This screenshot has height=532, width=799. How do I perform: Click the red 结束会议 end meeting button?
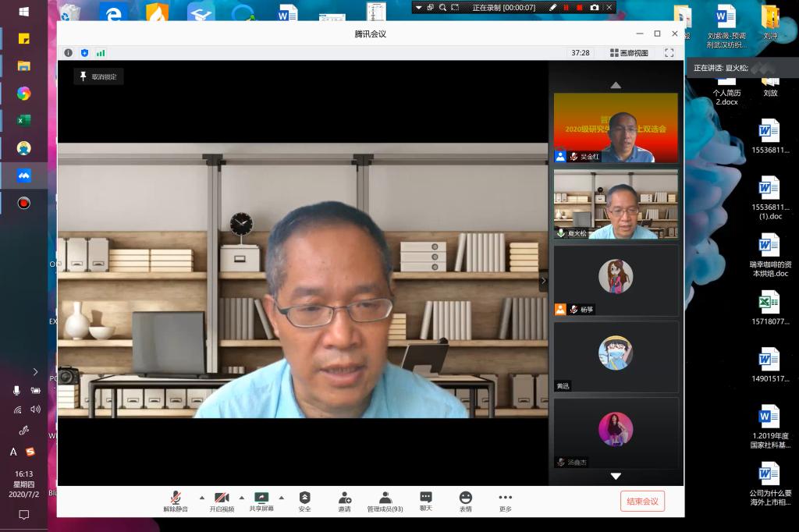click(x=642, y=501)
